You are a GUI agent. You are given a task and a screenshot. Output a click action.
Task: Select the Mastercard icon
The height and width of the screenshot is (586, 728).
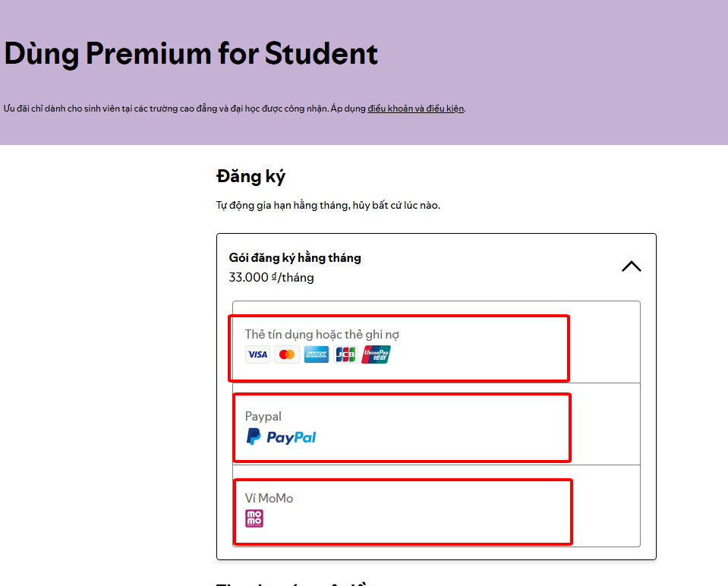pos(286,354)
